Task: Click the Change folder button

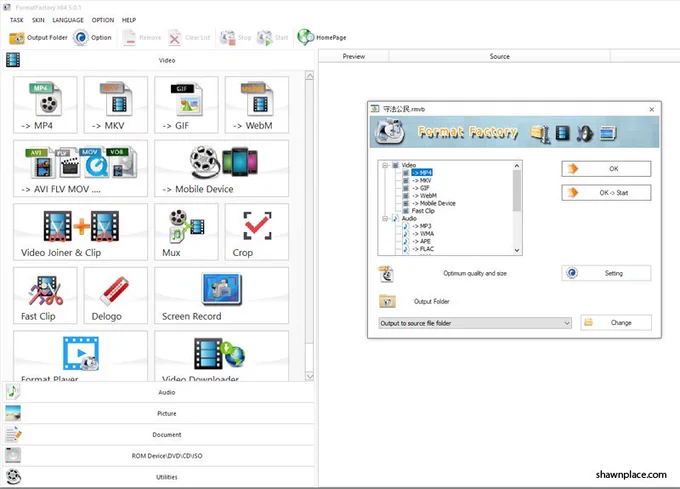Action: click(616, 323)
